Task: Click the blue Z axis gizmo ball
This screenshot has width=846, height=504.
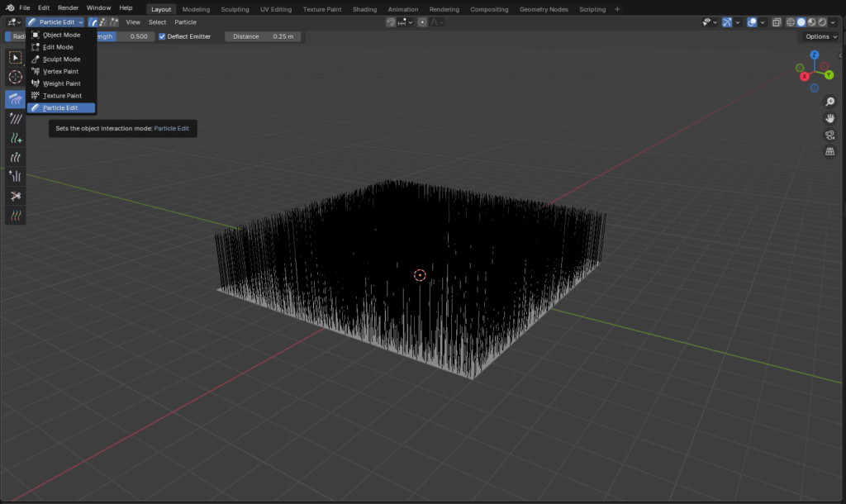Action: pyautogui.click(x=815, y=55)
